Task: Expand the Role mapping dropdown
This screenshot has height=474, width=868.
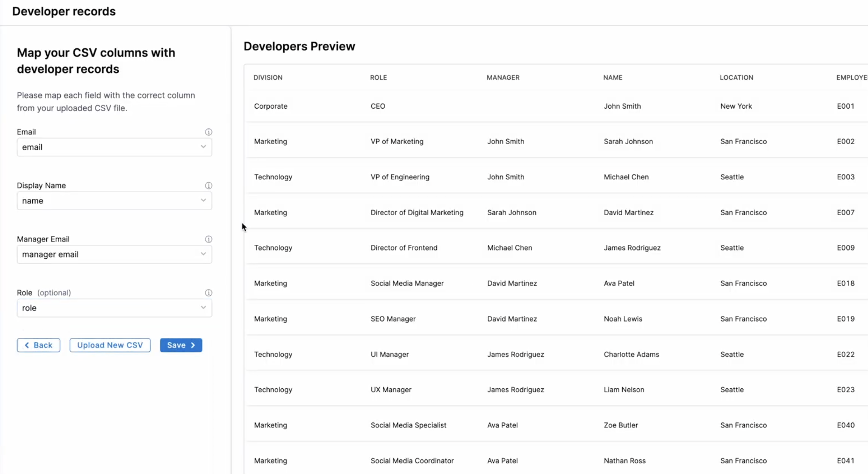Action: pyautogui.click(x=114, y=308)
